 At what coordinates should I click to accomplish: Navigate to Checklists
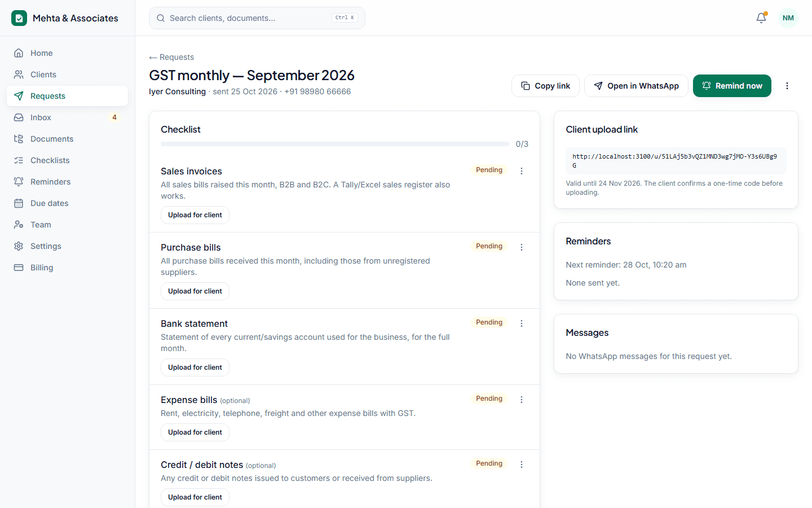pyautogui.click(x=67, y=160)
